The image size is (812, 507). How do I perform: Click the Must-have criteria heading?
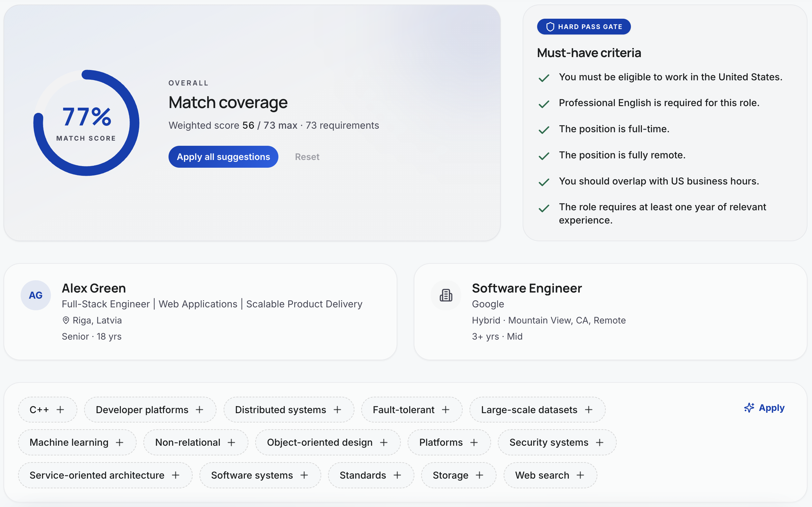point(589,53)
